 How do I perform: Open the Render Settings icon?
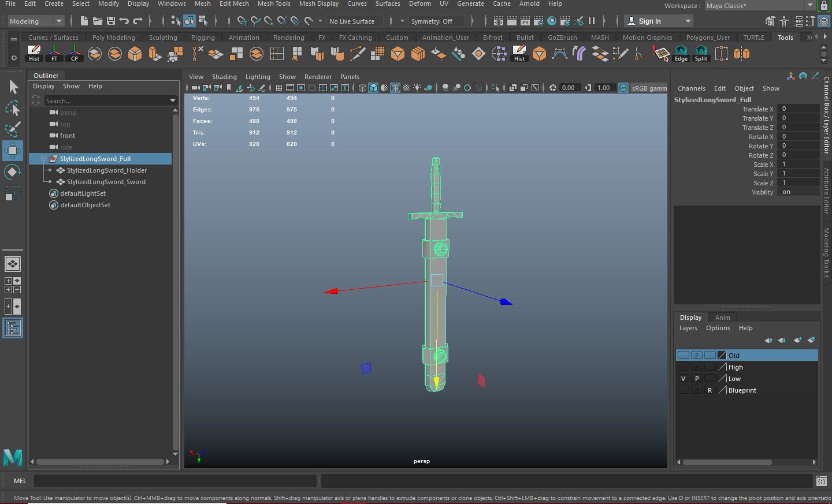538,21
